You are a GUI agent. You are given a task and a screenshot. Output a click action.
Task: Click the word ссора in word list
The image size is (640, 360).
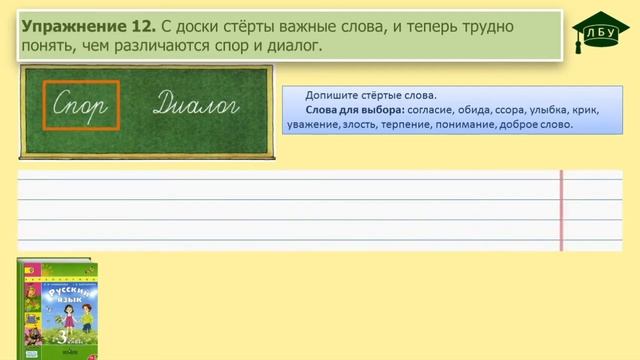(x=510, y=110)
